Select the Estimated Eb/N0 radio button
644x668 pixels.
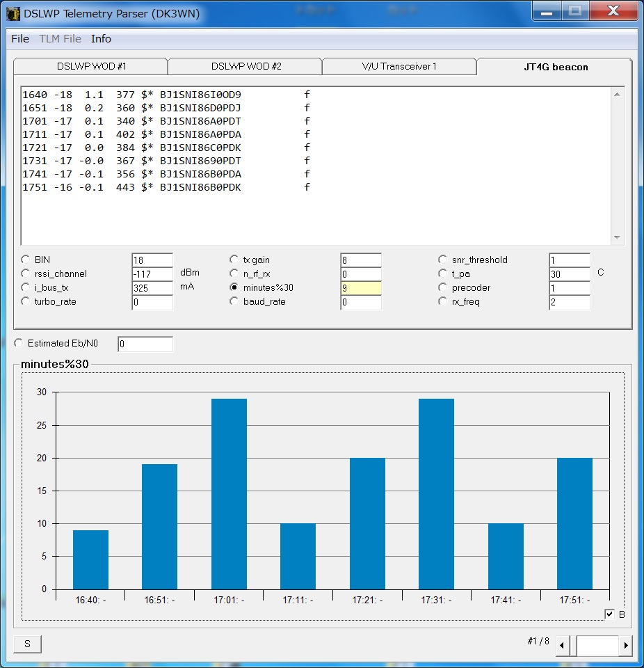point(19,343)
